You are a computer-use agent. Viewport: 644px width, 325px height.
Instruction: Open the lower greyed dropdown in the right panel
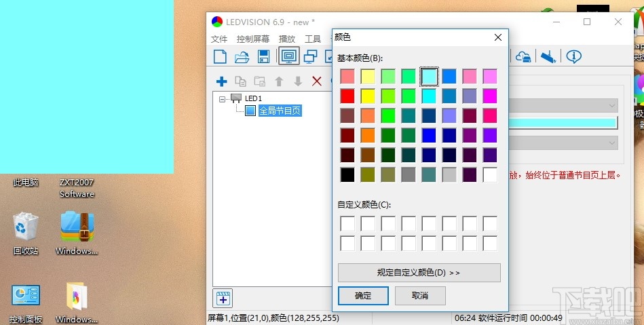click(x=563, y=142)
